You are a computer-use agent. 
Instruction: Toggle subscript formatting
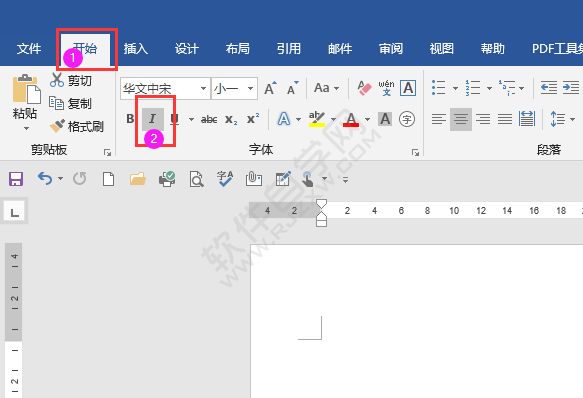pos(231,119)
